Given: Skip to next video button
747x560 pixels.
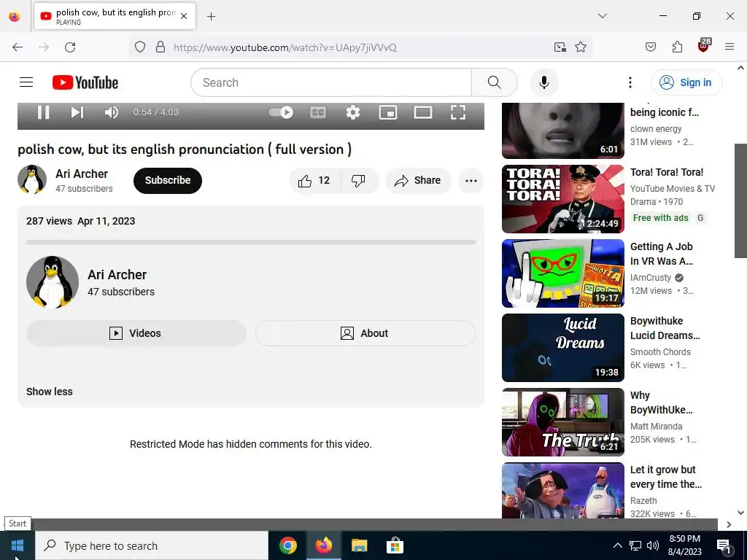Looking at the screenshot, I should (x=77, y=112).
